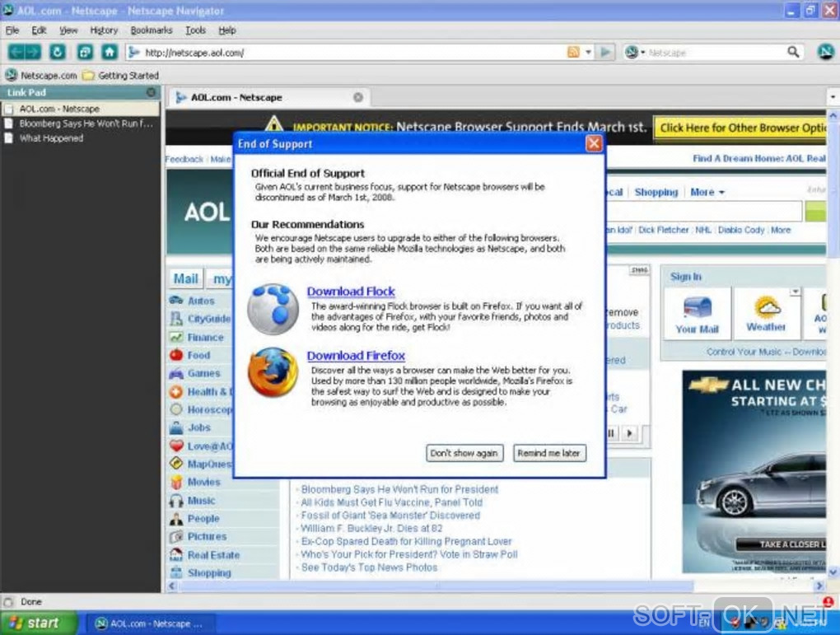Click the Back navigation arrow

[x=16, y=52]
